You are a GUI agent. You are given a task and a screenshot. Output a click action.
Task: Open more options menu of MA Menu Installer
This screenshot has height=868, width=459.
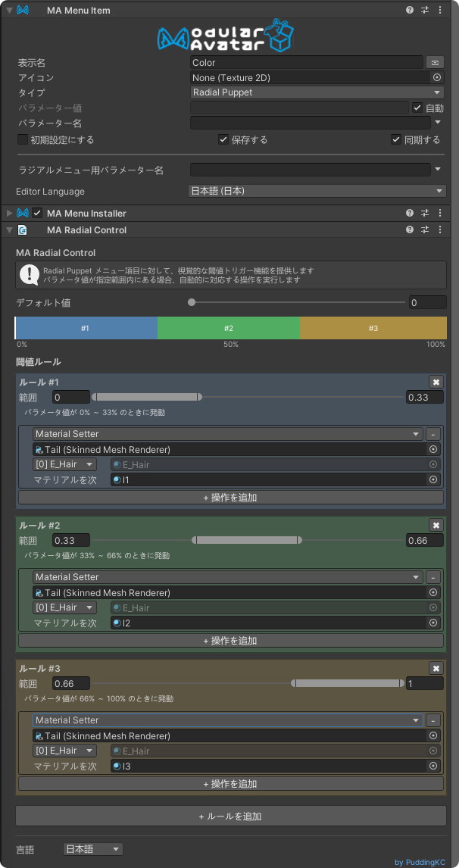pos(440,213)
